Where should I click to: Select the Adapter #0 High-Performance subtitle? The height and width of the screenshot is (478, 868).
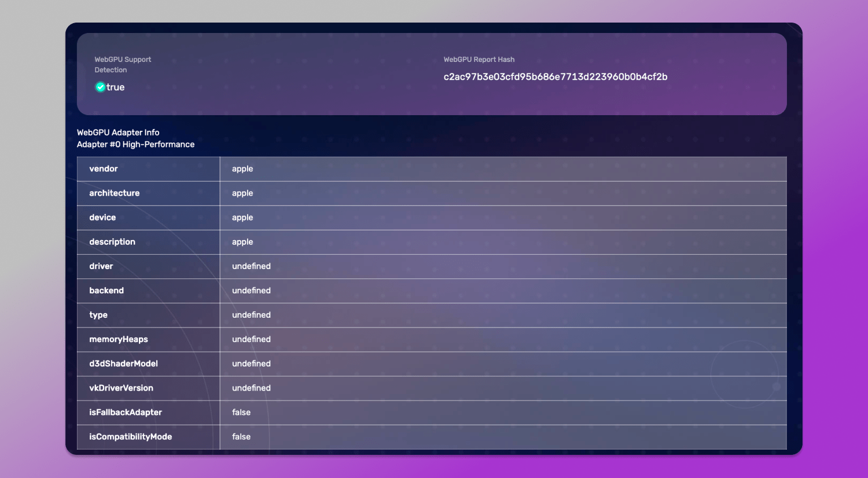(136, 144)
